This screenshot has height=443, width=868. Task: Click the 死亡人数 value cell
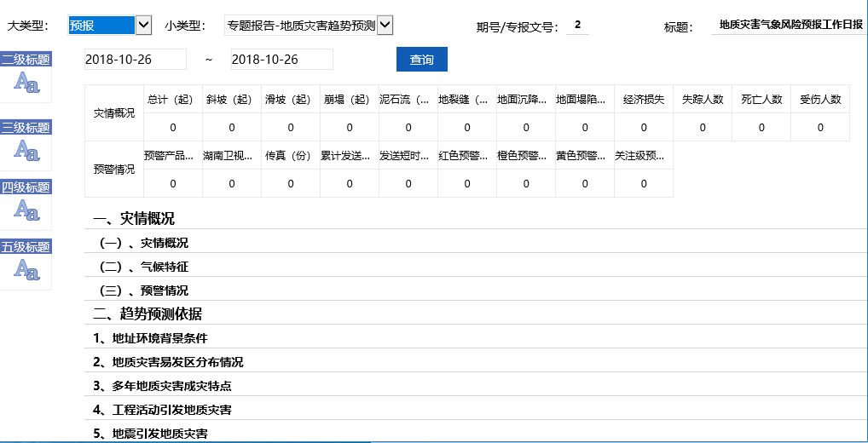(x=761, y=128)
